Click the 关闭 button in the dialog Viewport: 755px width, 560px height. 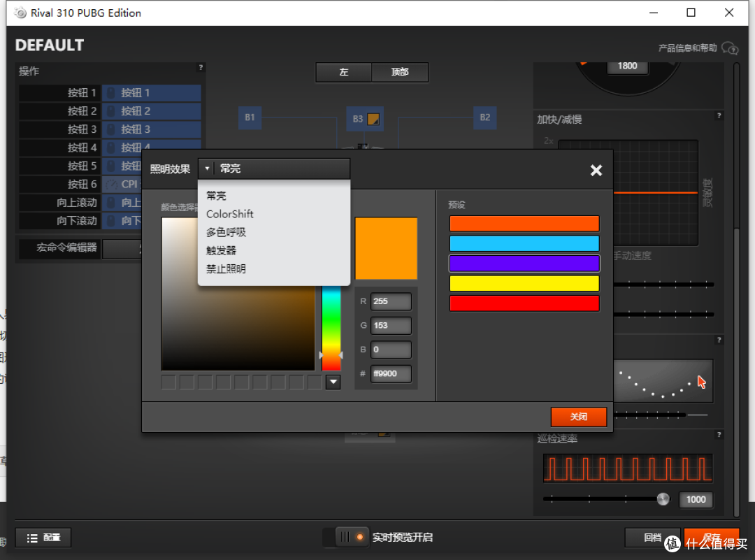point(579,417)
